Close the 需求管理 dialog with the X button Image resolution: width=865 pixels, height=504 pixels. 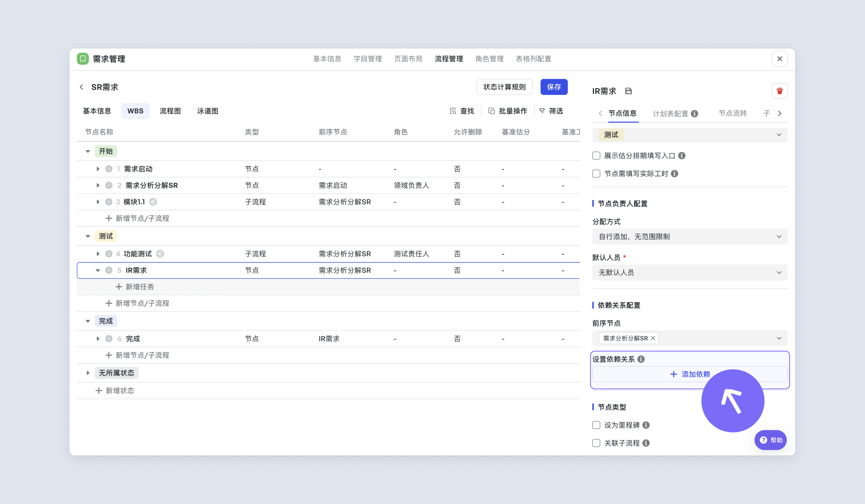(780, 59)
